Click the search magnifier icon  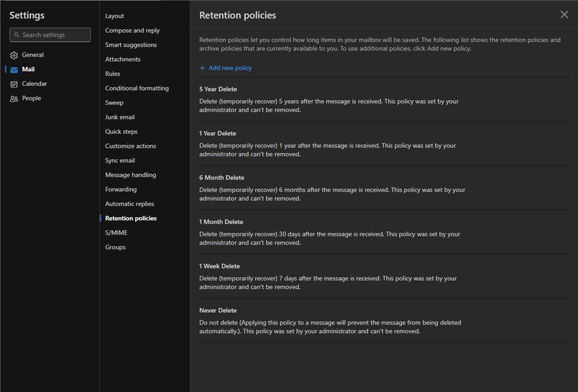pos(17,35)
